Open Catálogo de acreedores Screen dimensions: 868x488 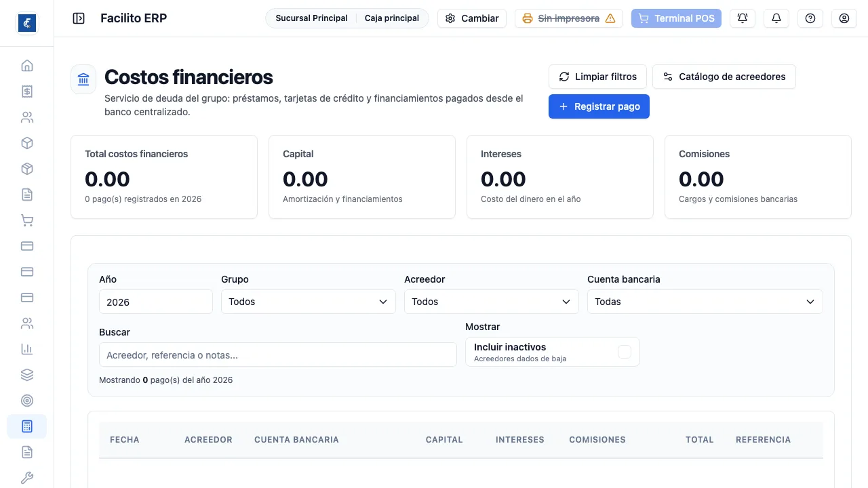[x=724, y=77]
